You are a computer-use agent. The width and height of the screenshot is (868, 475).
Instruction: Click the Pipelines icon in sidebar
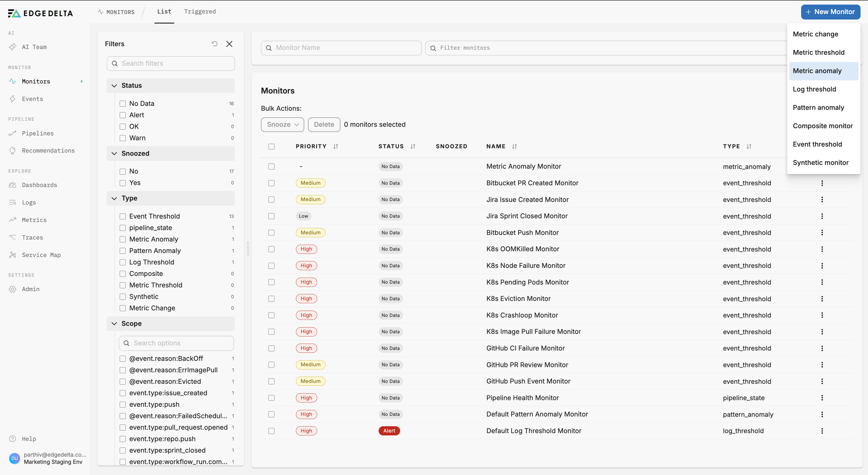click(x=12, y=133)
